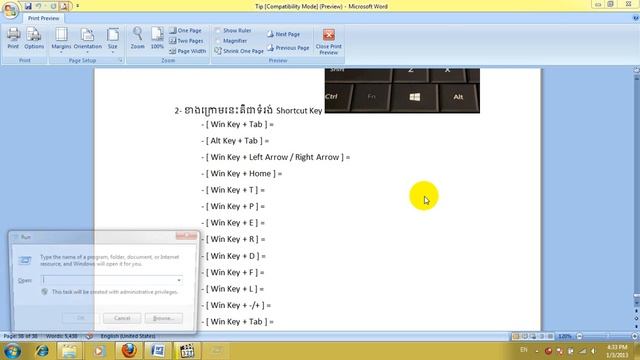The height and width of the screenshot is (360, 640).
Task: Click the disabled OK button in Run dialog
Action: [x=80, y=318]
